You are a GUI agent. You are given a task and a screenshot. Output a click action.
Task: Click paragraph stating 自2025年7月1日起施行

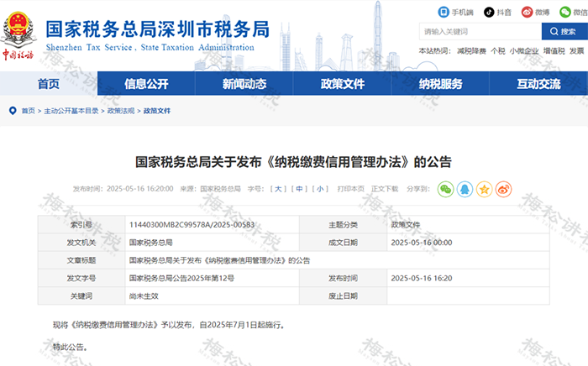pos(169,325)
